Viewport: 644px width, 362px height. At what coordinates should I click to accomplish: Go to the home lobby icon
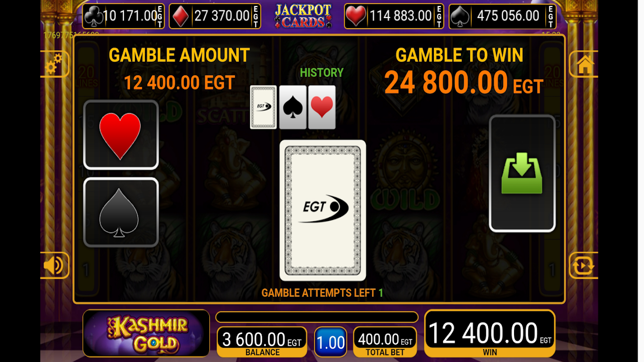coord(584,64)
